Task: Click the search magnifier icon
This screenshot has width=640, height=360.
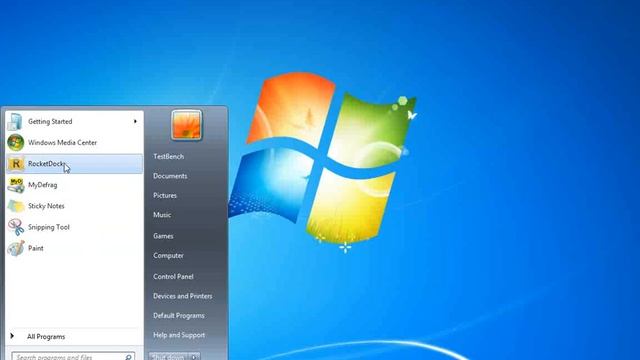Action: [x=128, y=357]
